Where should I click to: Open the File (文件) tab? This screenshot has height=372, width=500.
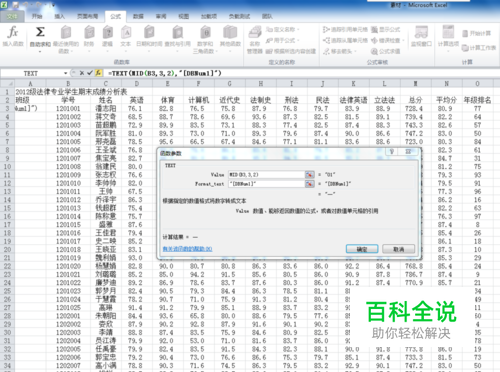[x=12, y=16]
